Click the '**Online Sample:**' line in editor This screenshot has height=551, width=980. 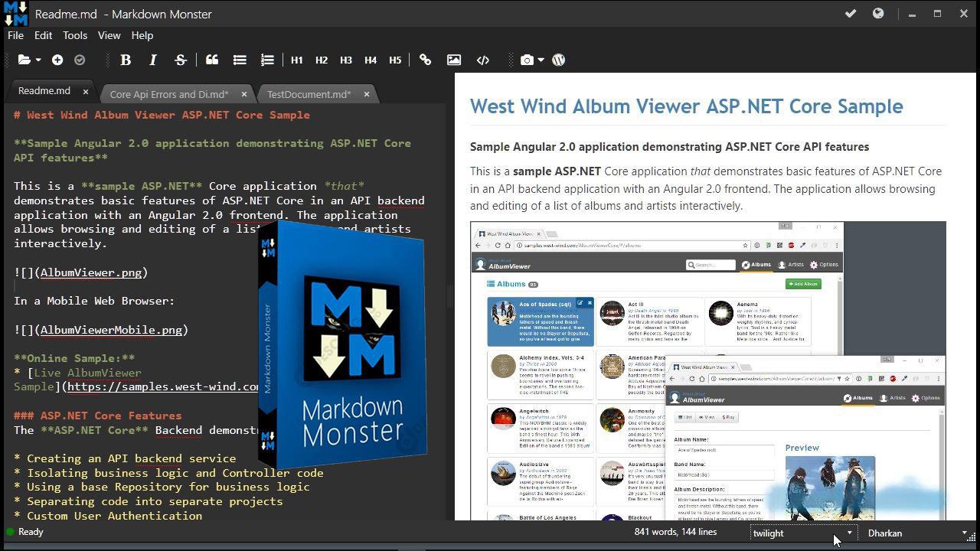pyautogui.click(x=74, y=358)
